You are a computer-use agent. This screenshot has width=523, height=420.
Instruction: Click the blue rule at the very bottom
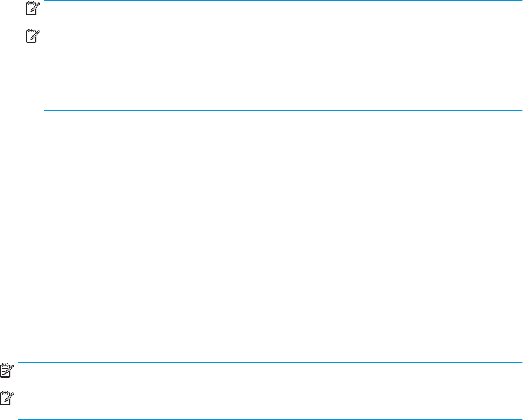(x=270, y=419)
